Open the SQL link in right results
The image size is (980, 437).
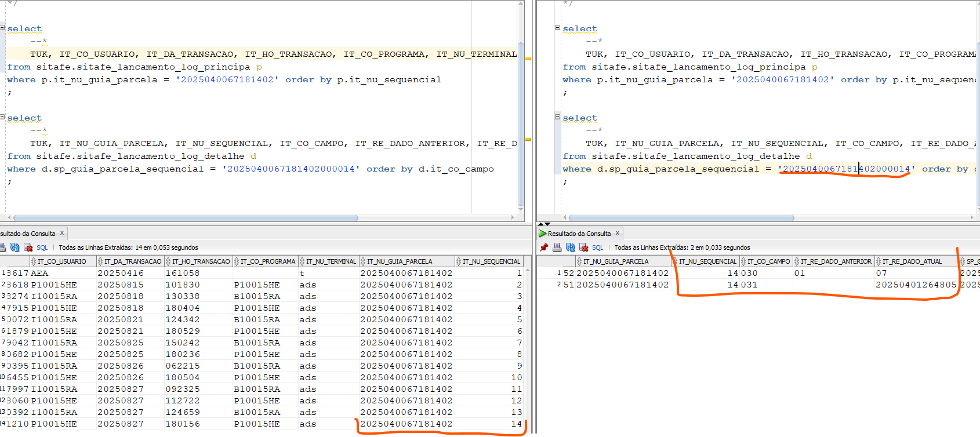(x=597, y=247)
